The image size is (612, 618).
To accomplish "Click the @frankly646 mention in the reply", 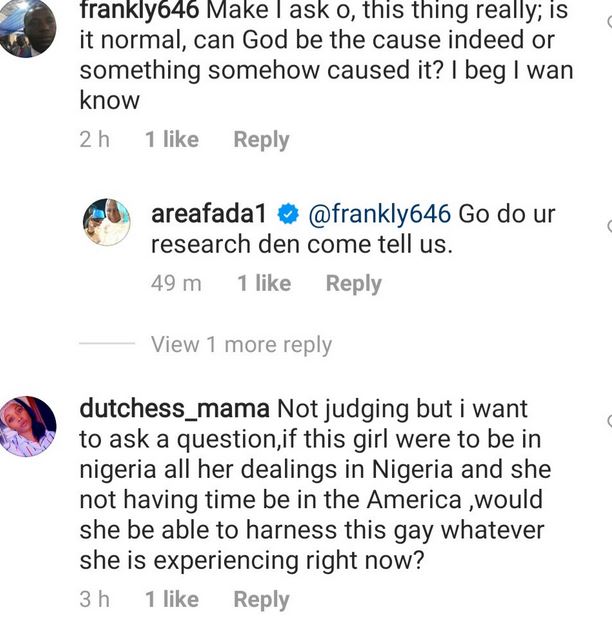I will point(379,215).
